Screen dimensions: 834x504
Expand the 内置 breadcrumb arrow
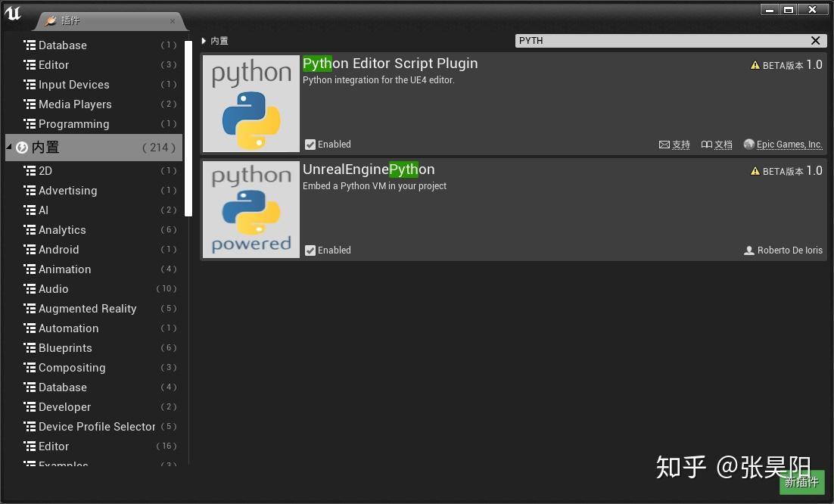coord(204,41)
